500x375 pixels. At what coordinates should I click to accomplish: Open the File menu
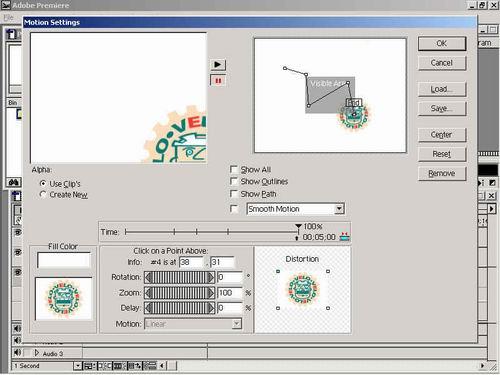click(x=8, y=17)
